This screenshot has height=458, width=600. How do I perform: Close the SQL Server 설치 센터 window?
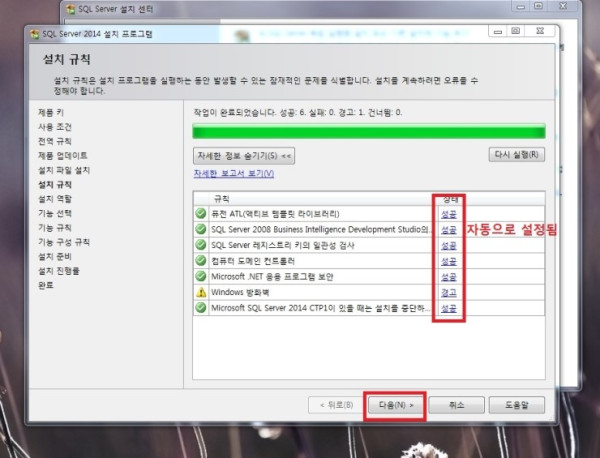[x=564, y=6]
